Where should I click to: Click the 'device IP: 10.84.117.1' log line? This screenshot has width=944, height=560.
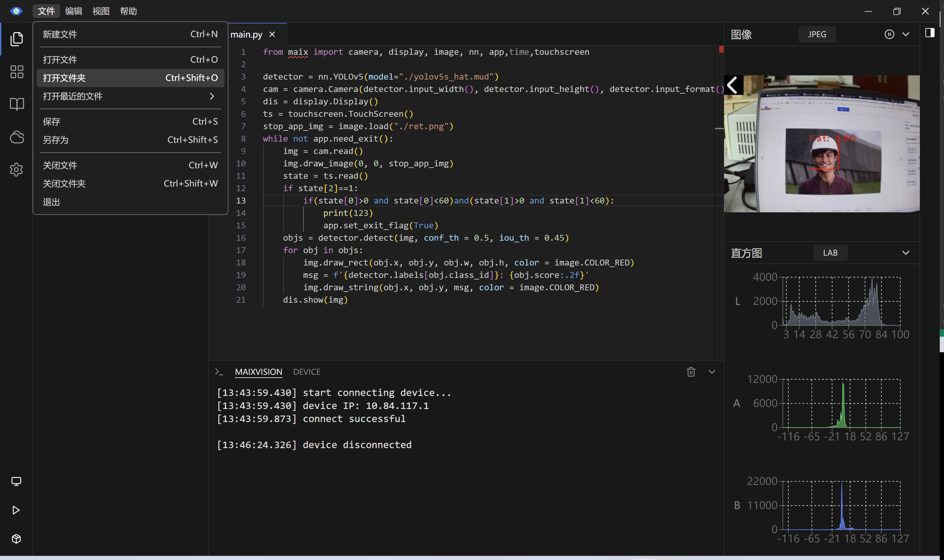tap(323, 406)
